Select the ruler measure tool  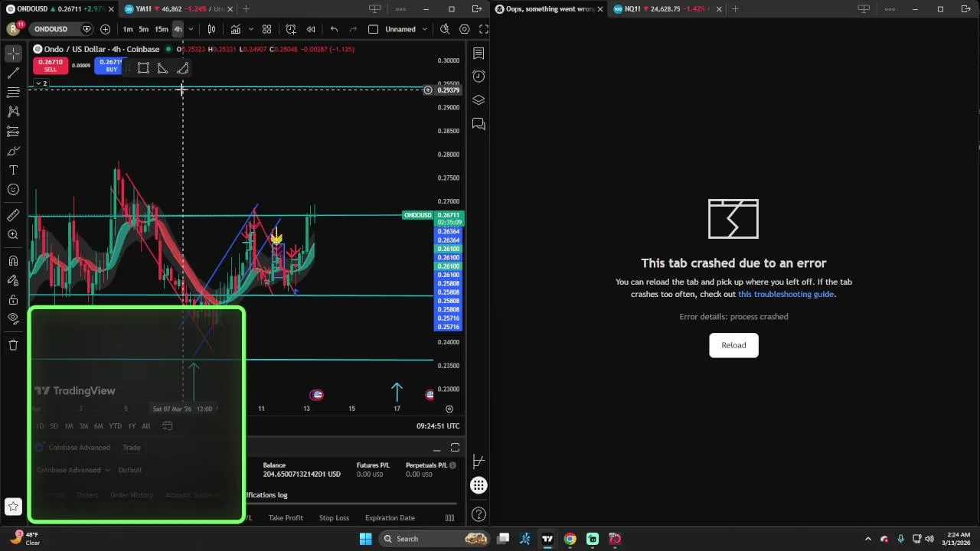13,216
